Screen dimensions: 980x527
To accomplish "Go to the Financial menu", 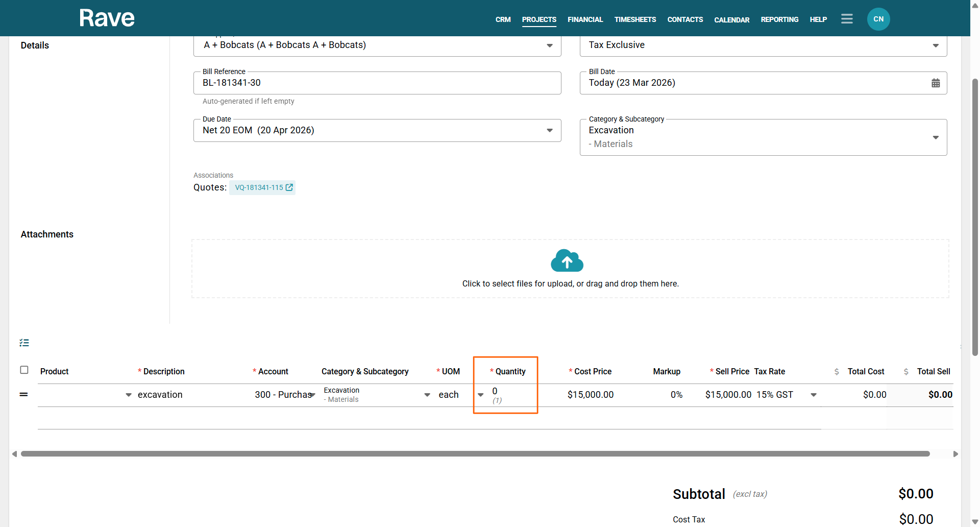I will pos(585,19).
